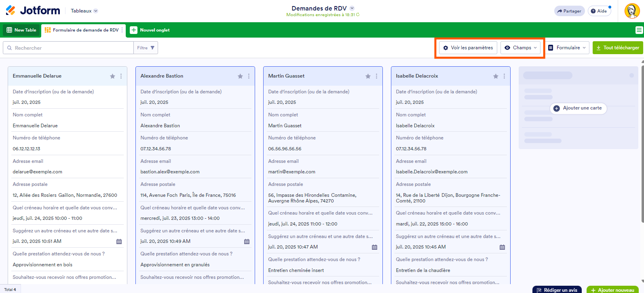The image size is (644, 293).
Task: Open the Alexandre Bastion card title
Action: click(x=162, y=76)
